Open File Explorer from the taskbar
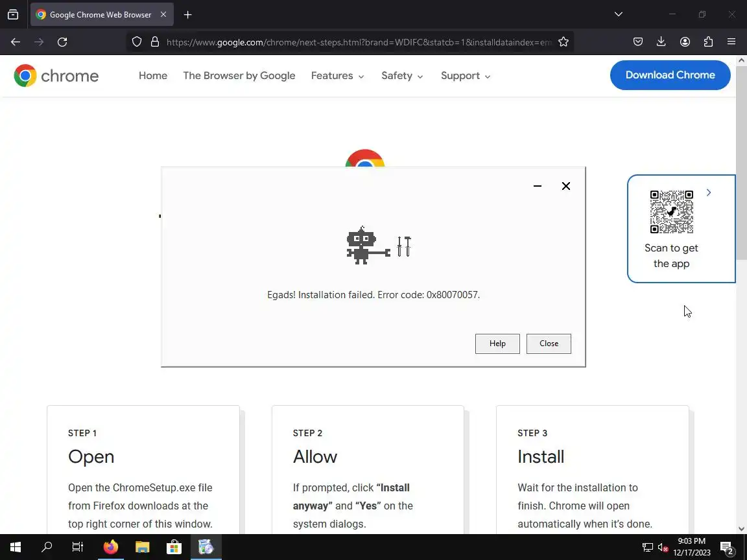 coord(142,547)
